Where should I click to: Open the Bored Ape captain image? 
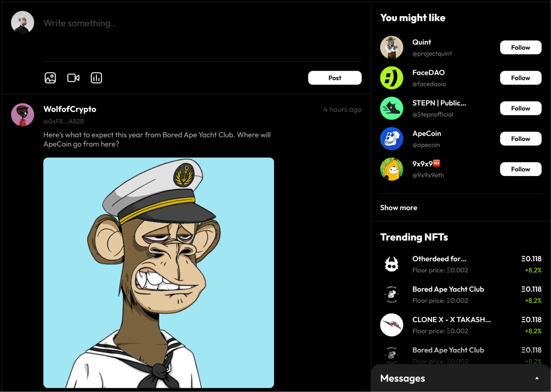coord(159,272)
